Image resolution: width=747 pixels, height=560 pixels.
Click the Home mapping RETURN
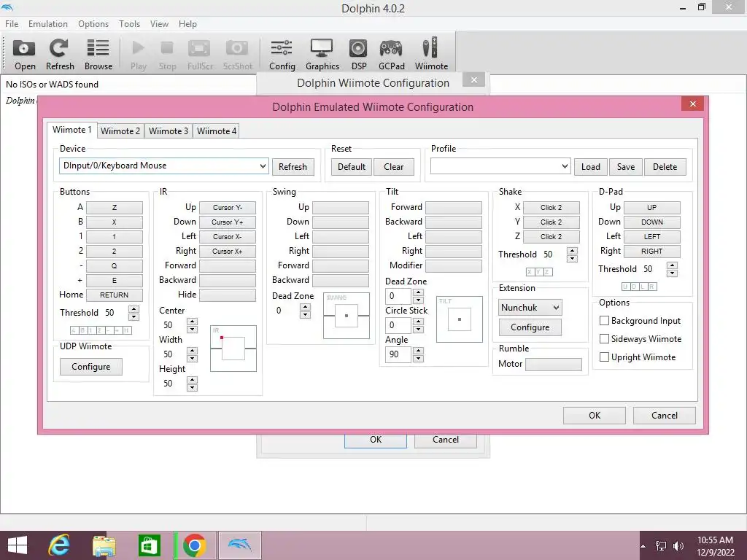coord(115,295)
